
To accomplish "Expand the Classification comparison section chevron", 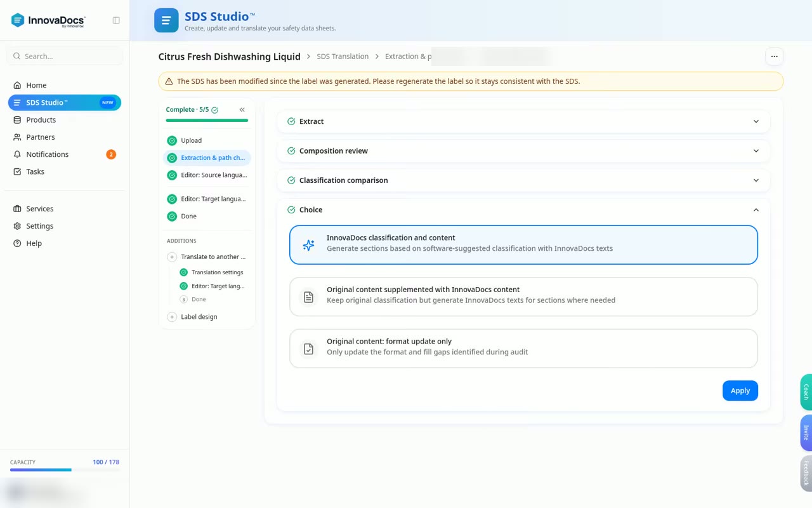I will 756,180.
